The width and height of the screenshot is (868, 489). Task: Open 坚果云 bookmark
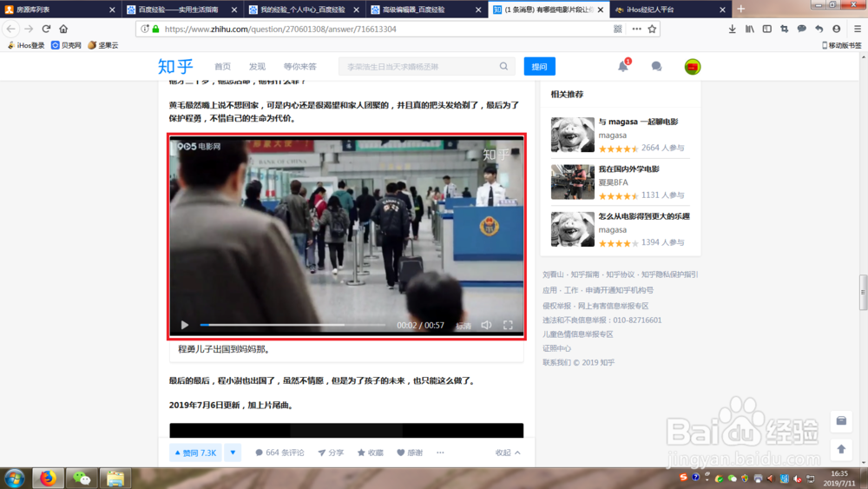coord(103,45)
